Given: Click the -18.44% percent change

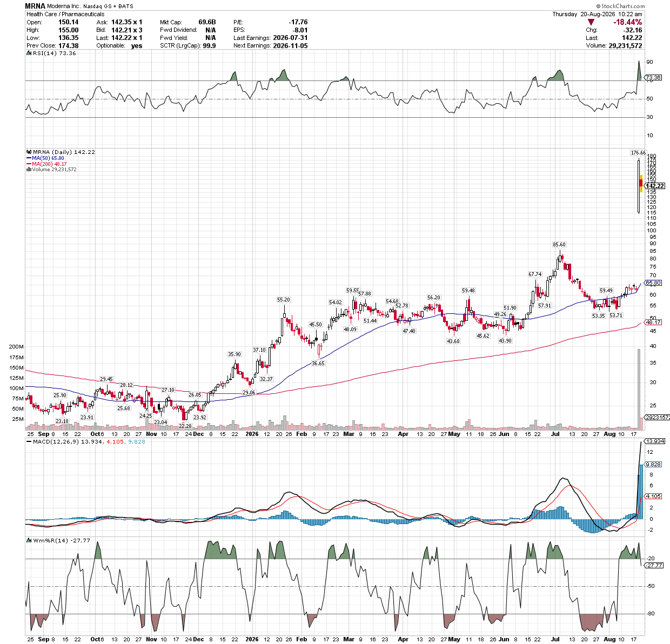Looking at the screenshot, I should click(627, 22).
